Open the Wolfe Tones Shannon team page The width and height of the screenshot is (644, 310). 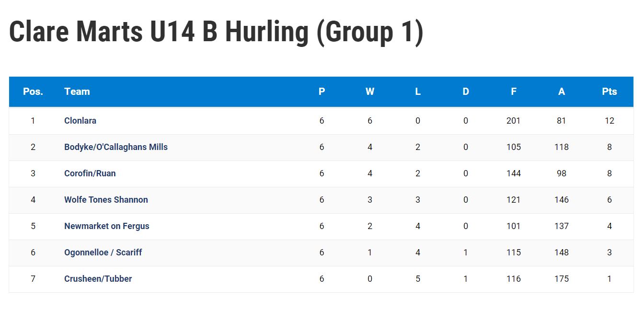(x=106, y=200)
